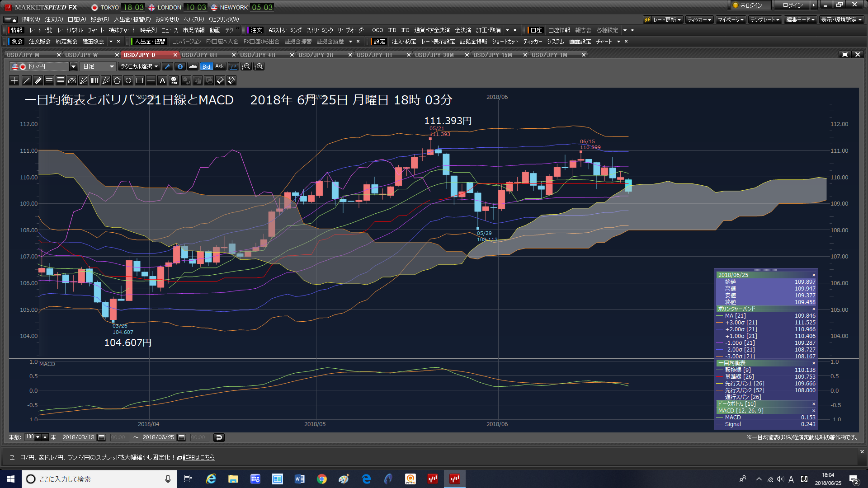Toggle the Ask price display
Image resolution: width=868 pixels, height=488 pixels.
pyautogui.click(x=220, y=66)
